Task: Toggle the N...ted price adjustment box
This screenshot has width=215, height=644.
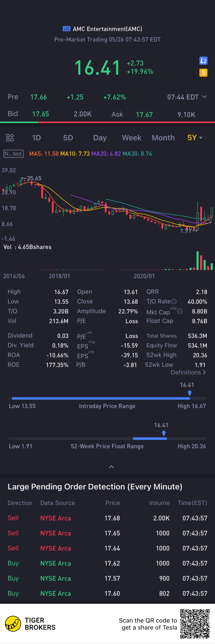Action: click(x=14, y=153)
